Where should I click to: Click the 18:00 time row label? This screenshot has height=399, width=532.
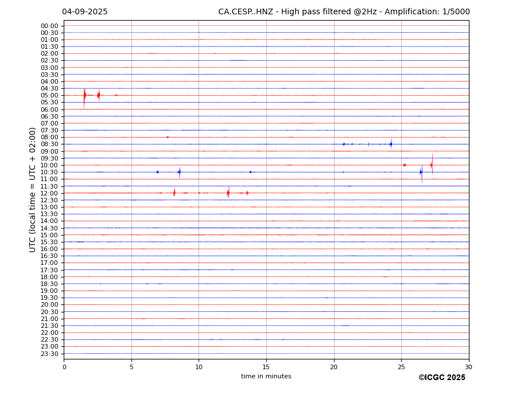click(49, 277)
